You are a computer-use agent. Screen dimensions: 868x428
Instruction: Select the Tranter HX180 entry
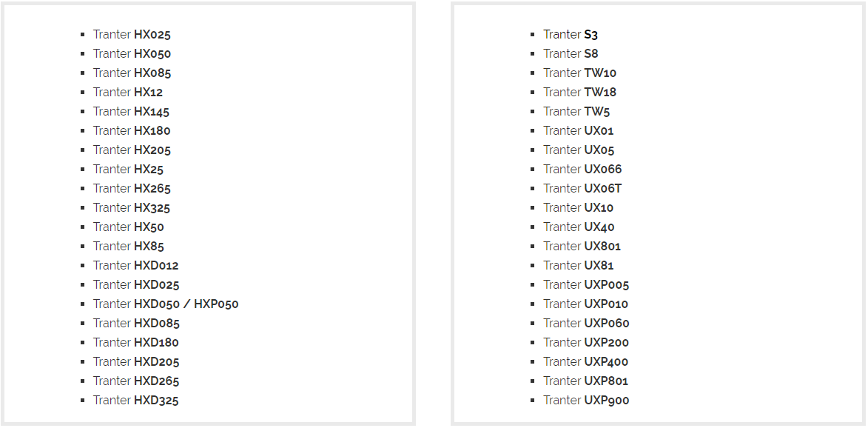[x=132, y=130]
